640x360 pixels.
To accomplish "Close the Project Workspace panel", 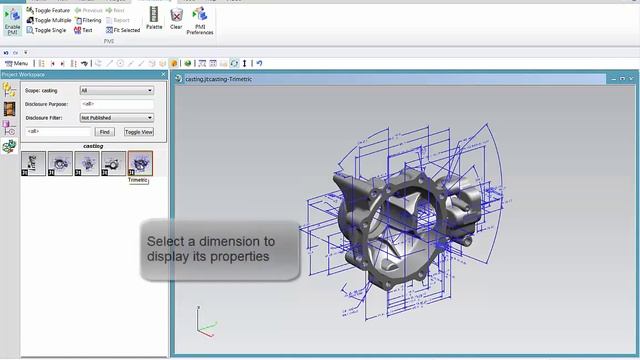I will click(163, 74).
